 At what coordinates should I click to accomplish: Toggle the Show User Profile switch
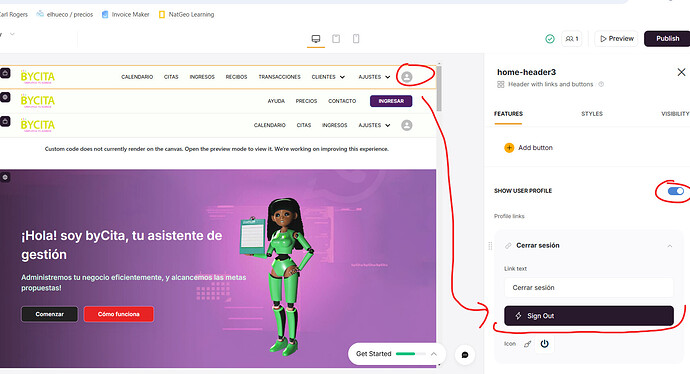[x=675, y=191]
